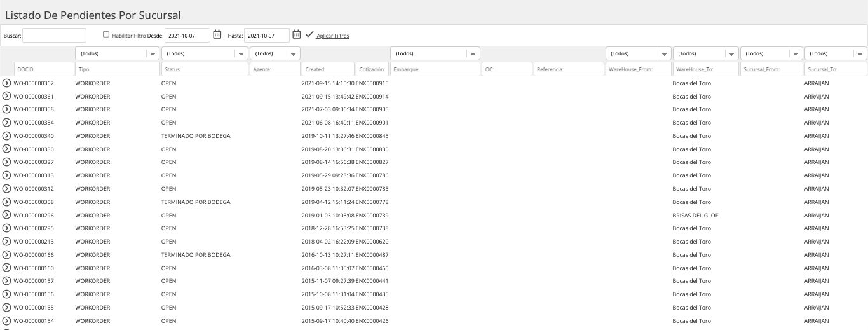Click the checkmark icon beside Aplicar Filtros

(x=309, y=34)
